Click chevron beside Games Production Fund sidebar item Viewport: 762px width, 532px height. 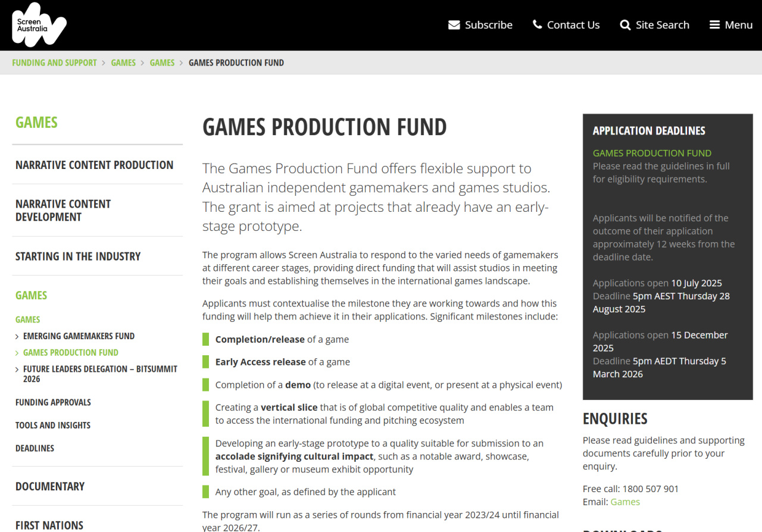tap(17, 353)
